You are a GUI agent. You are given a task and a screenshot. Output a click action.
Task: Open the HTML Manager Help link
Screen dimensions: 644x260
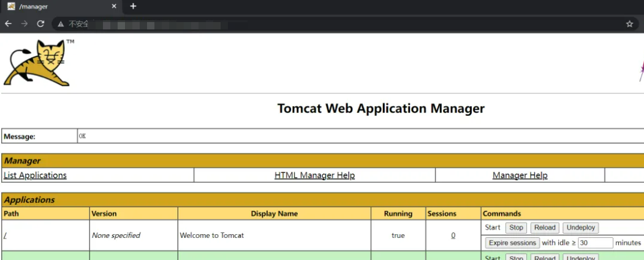coord(314,175)
